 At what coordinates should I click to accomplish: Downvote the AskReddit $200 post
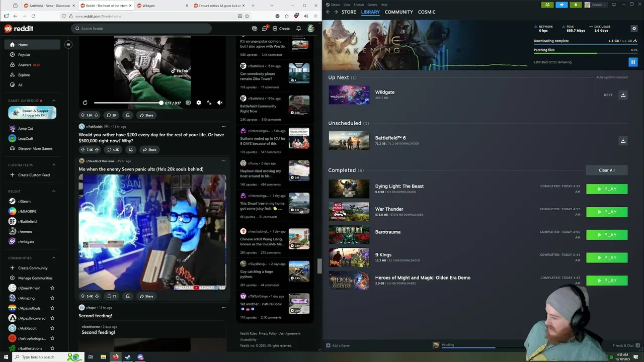(x=97, y=149)
